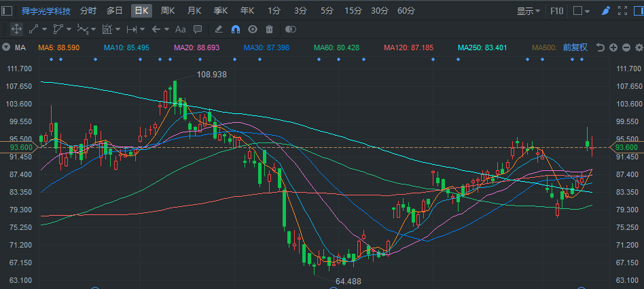
Task: Open F10 company information
Action: [x=557, y=11]
